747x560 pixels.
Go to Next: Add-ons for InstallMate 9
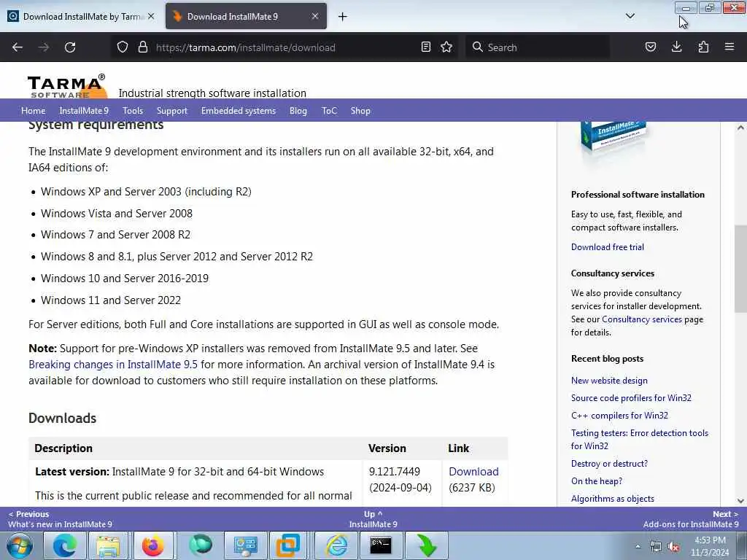click(691, 519)
